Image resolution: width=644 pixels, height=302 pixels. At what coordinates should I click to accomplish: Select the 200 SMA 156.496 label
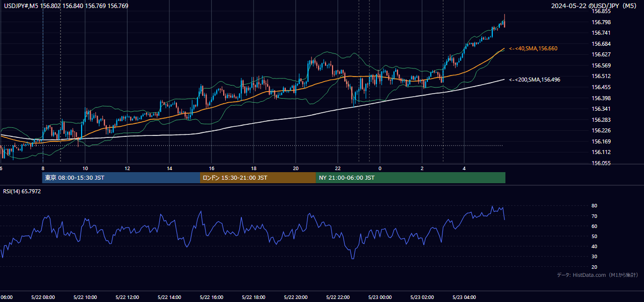[535, 80]
